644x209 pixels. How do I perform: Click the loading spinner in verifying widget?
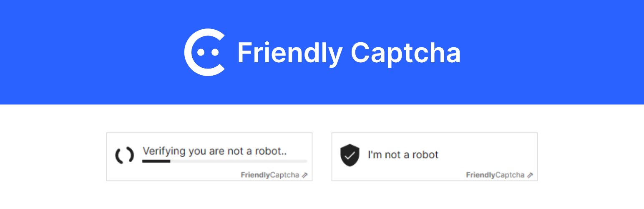[x=124, y=155]
